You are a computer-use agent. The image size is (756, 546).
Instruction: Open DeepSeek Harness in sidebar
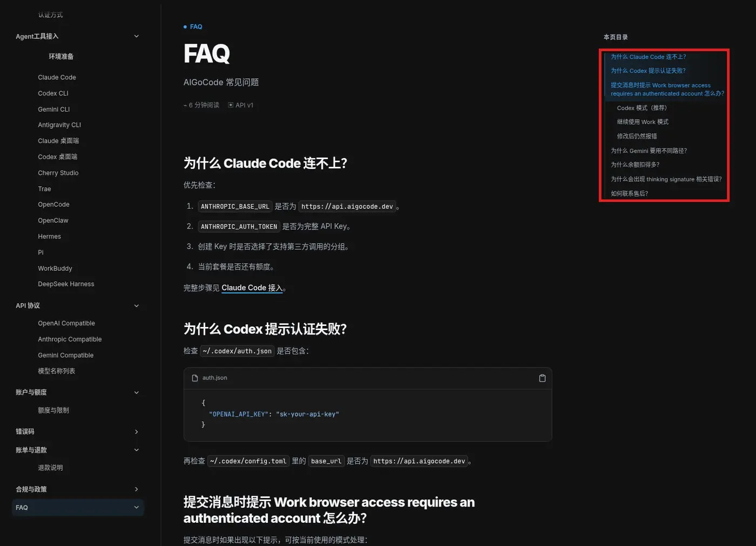(x=66, y=284)
